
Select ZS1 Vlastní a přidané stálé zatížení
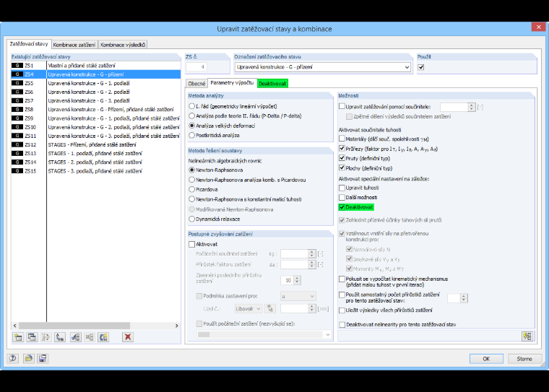(x=96, y=66)
